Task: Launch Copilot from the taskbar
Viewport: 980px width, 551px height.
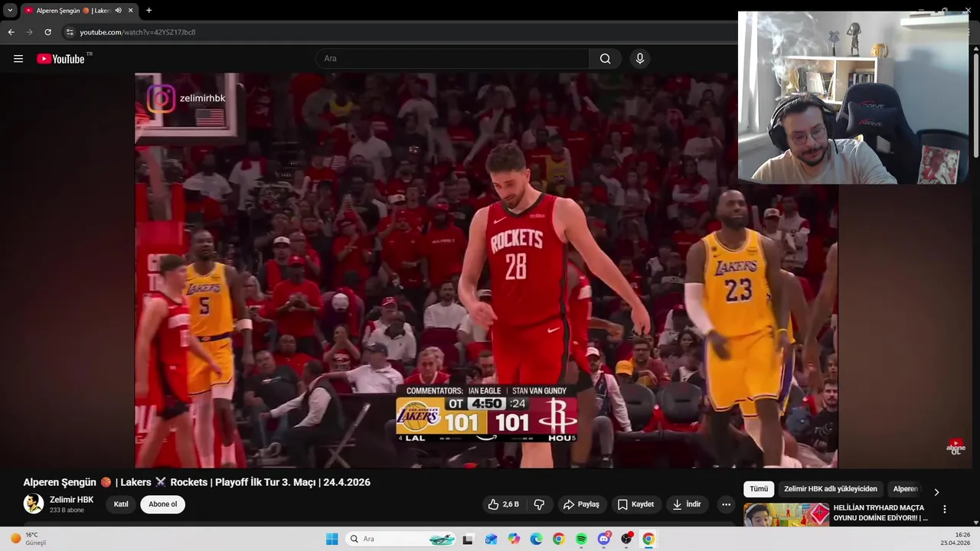Action: tap(514, 539)
